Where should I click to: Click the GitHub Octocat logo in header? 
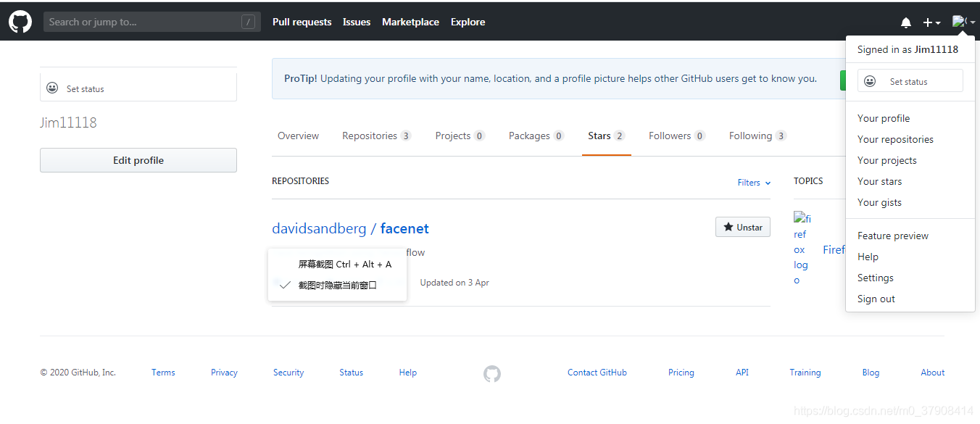20,22
